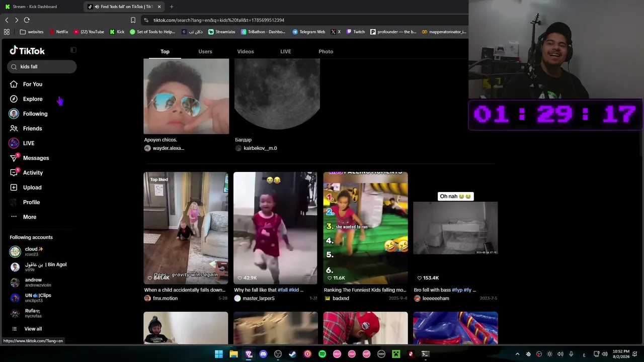The width and height of the screenshot is (644, 362).
Task: Click the Upload plus icon
Action: [14, 188]
